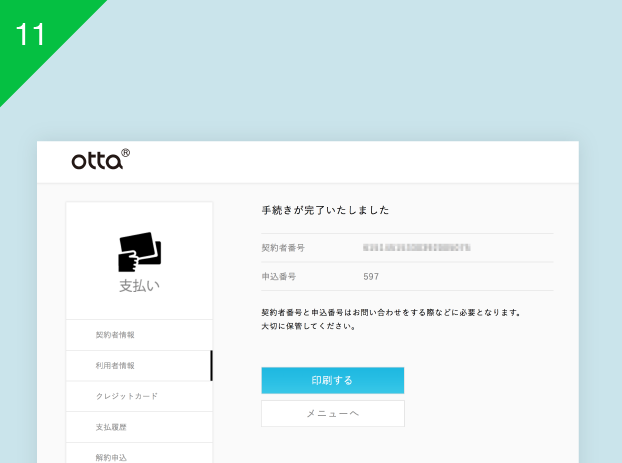Click the 手続きが完了いたしました heading
The height and width of the screenshot is (463, 622).
click(x=325, y=210)
